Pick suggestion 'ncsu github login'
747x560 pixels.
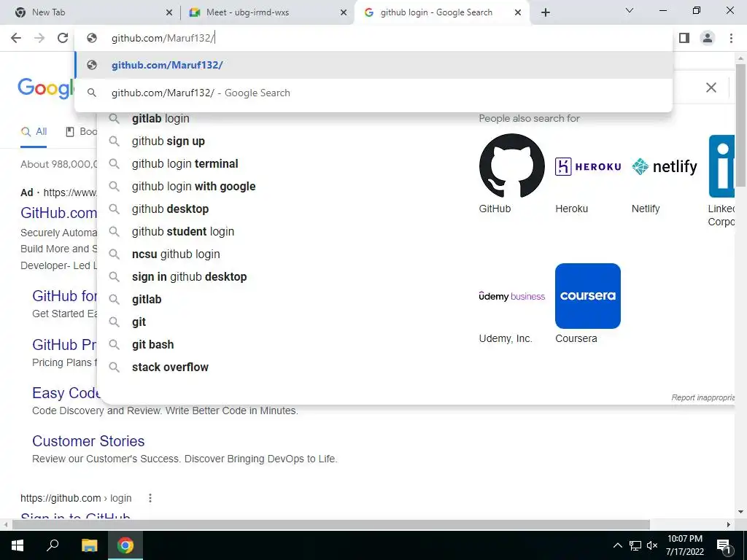pyautogui.click(x=176, y=254)
